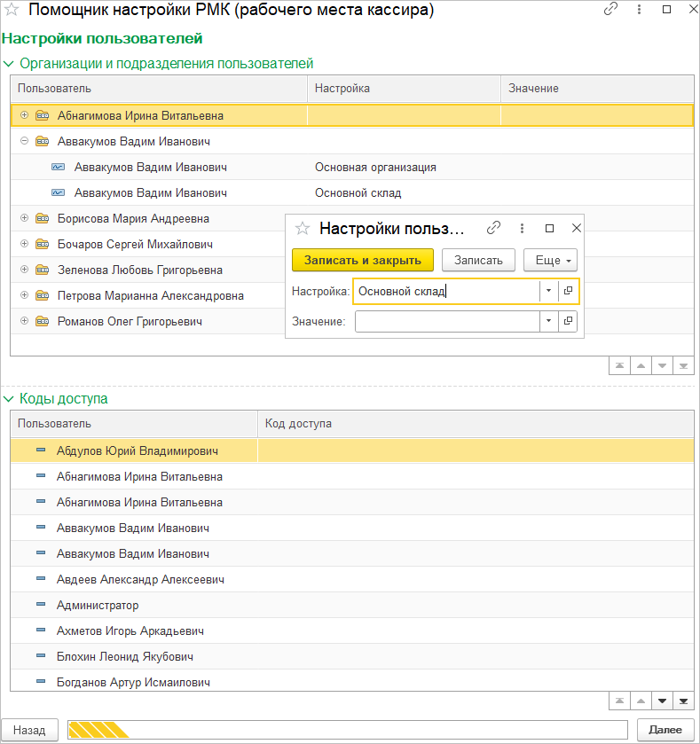Image resolution: width=700 pixels, height=744 pixels.
Task: Select Администратор row in access codes
Action: click(x=352, y=605)
